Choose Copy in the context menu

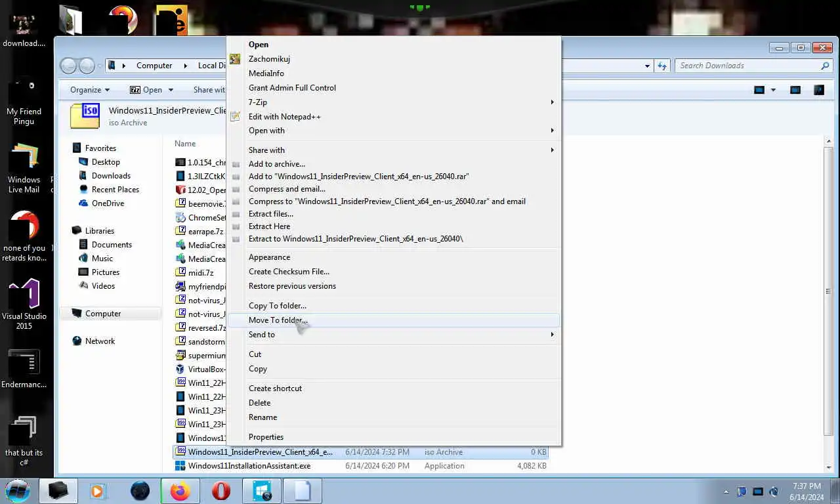393,369
